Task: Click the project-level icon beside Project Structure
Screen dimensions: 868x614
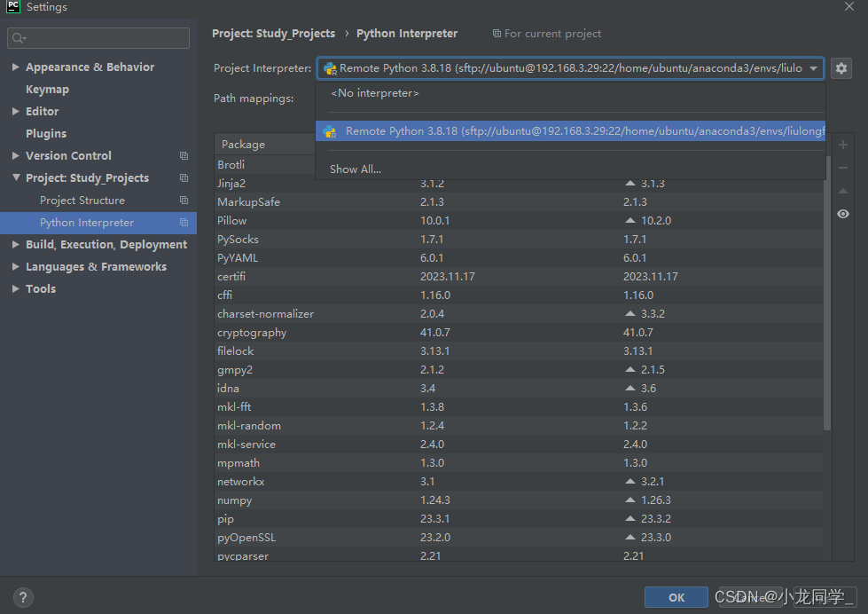Action: click(184, 200)
